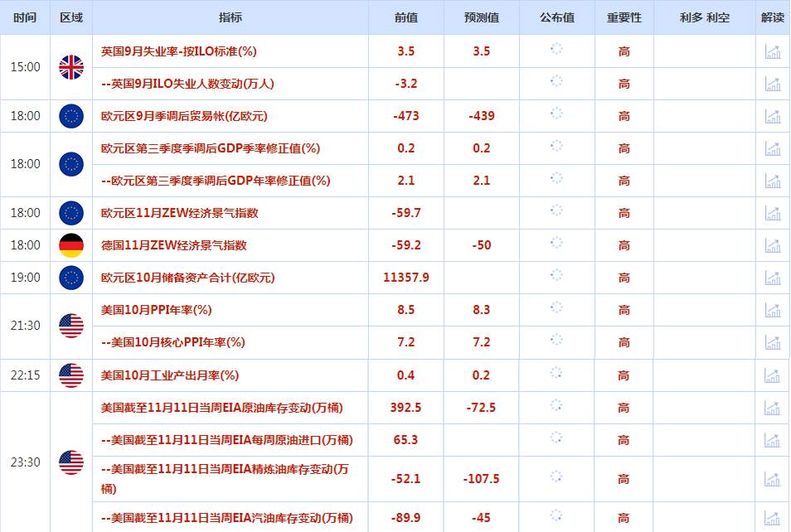Click the US flag at 23:30
791x532 pixels.
pos(71,462)
